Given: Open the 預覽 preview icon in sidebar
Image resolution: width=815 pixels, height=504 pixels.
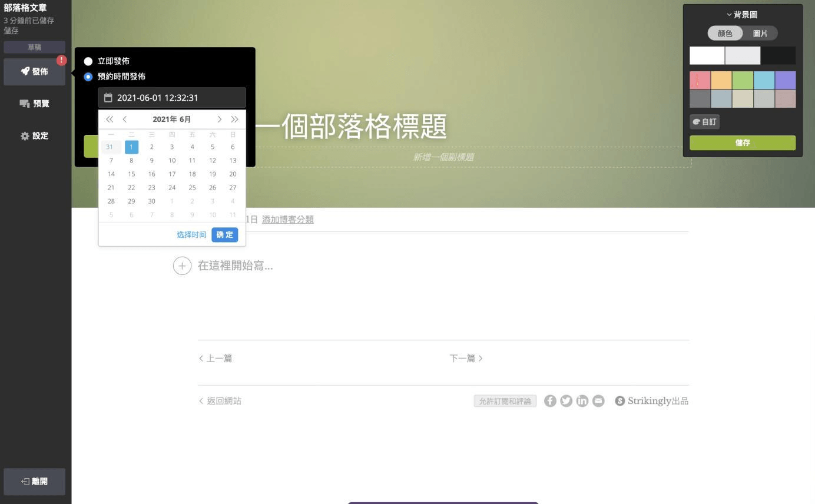Looking at the screenshot, I should coord(24,103).
